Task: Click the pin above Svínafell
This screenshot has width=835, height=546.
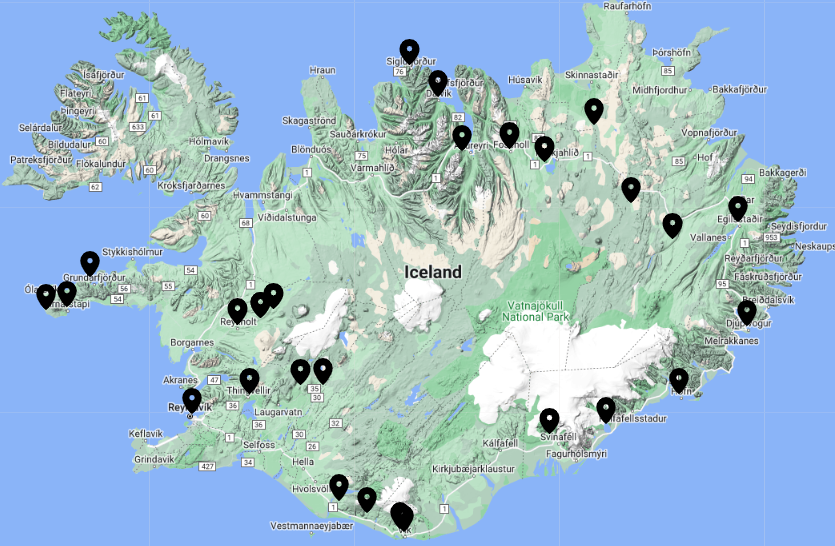Action: [549, 419]
